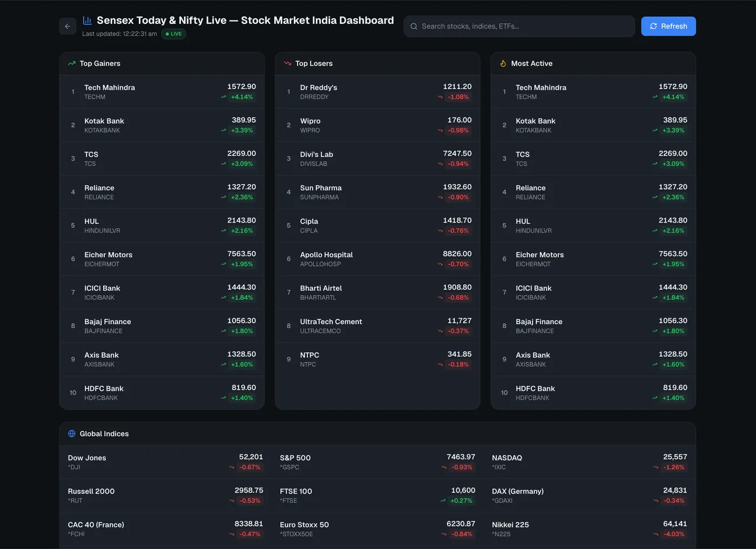
Task: Click -4.03% badge for Nikkei 225
Action: 674,534
